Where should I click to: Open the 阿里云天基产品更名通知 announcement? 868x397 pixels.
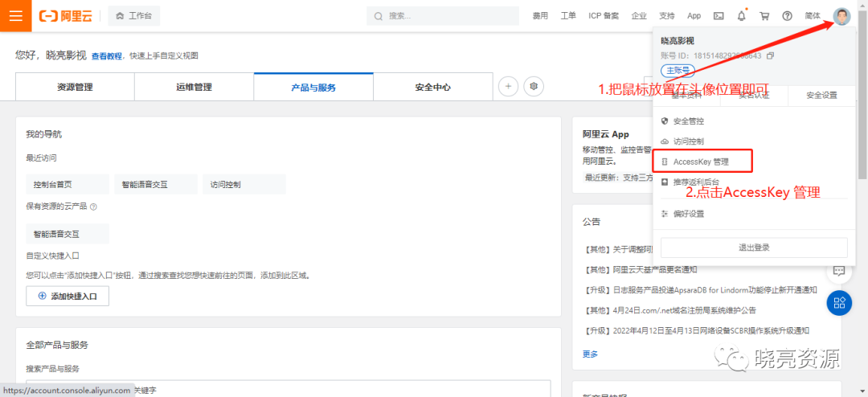pyautogui.click(x=640, y=270)
